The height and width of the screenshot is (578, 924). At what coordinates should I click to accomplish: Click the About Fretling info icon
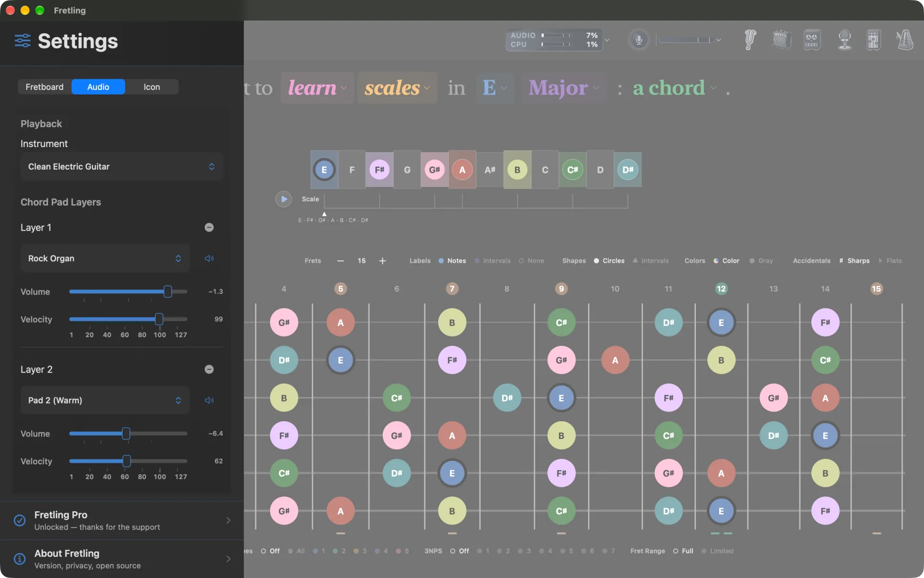pos(20,558)
